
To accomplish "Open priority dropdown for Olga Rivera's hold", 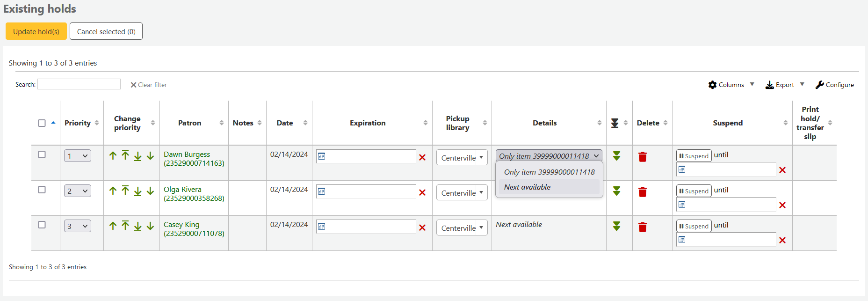I will point(77,191).
